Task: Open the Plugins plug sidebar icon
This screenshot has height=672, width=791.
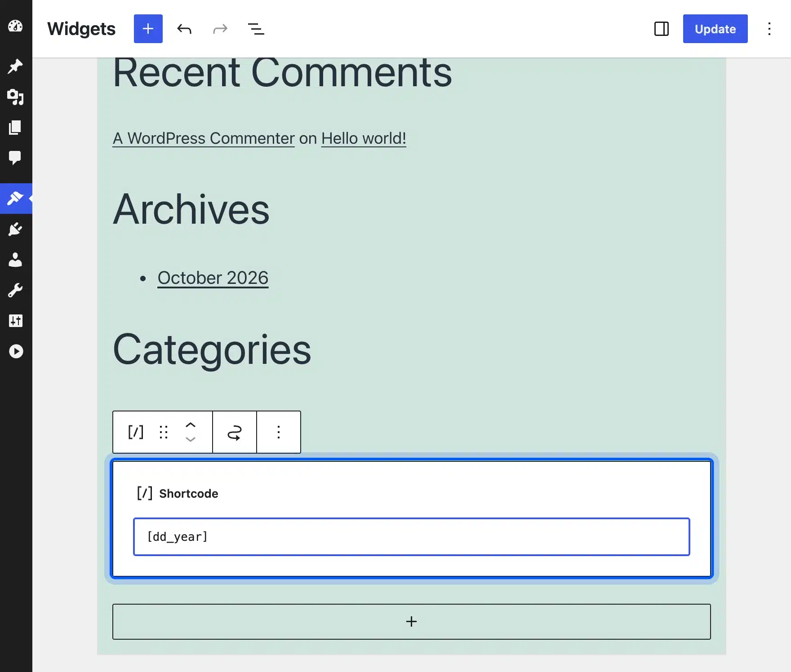Action: tap(16, 229)
